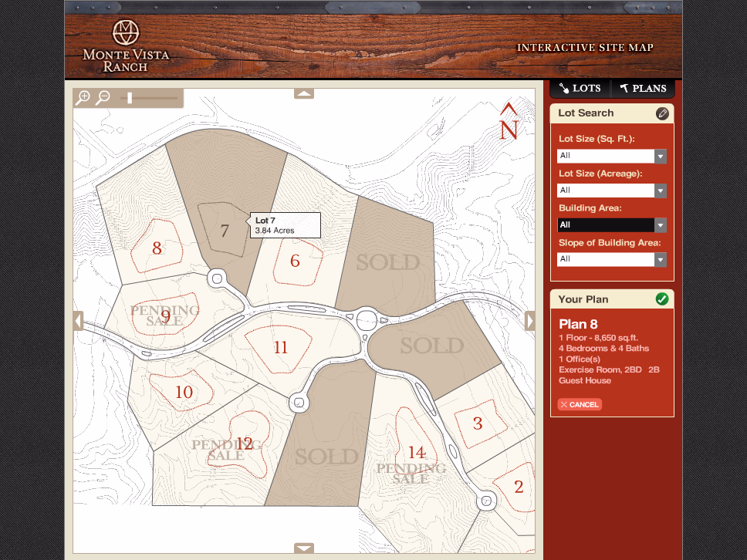The image size is (747, 560).
Task: Switch to the Lots tab
Action: pyautogui.click(x=580, y=88)
